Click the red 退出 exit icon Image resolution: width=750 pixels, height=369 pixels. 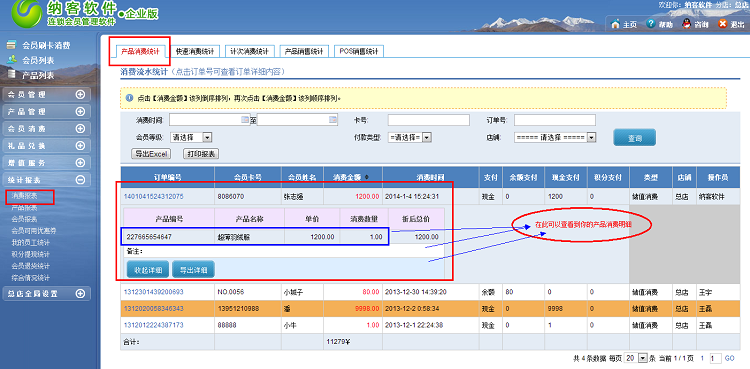click(722, 24)
